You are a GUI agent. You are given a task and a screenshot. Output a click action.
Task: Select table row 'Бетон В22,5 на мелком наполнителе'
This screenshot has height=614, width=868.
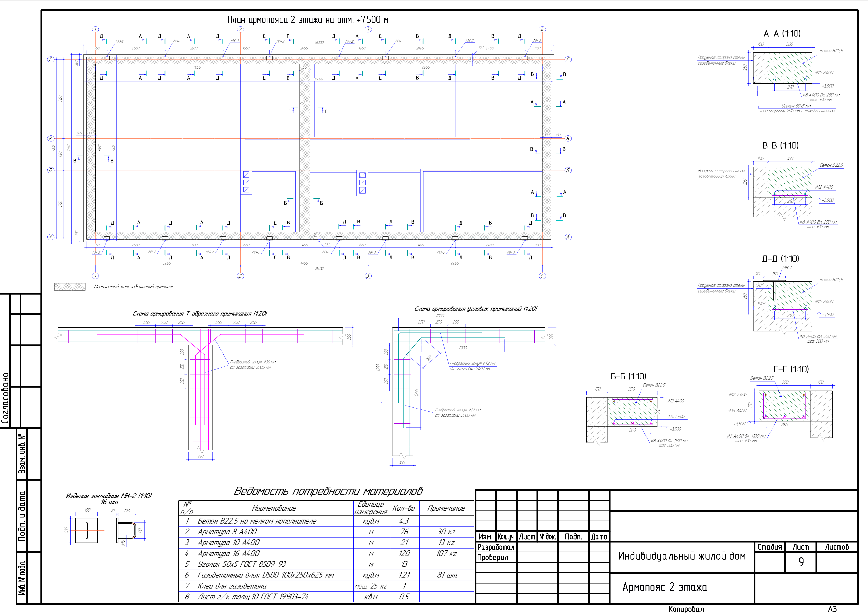tap(326, 521)
